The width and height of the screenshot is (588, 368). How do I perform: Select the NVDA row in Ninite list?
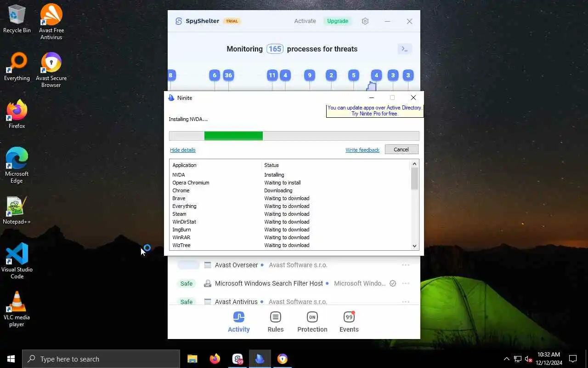tap(290, 175)
